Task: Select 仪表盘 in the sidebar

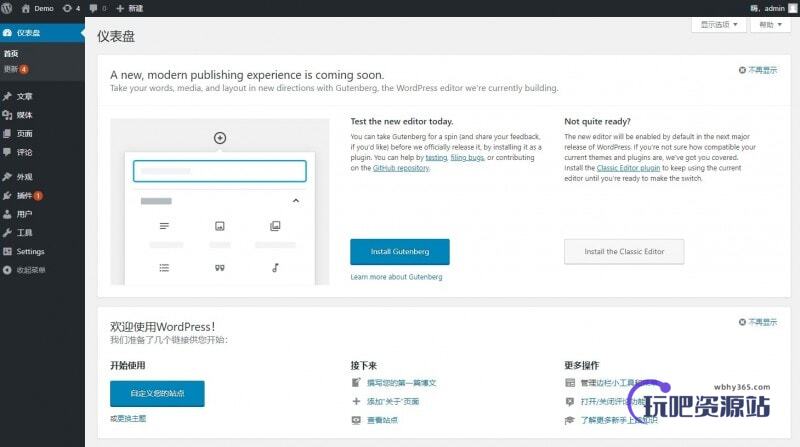Action: [x=42, y=33]
